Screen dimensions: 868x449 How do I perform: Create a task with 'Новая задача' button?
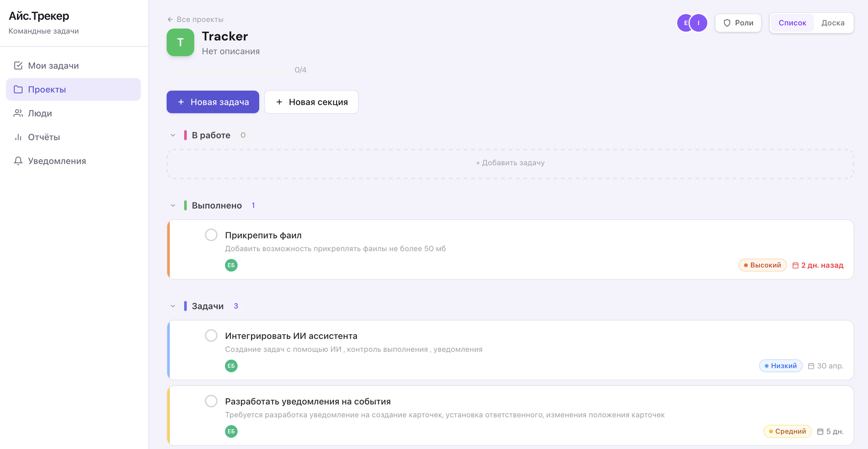(213, 102)
